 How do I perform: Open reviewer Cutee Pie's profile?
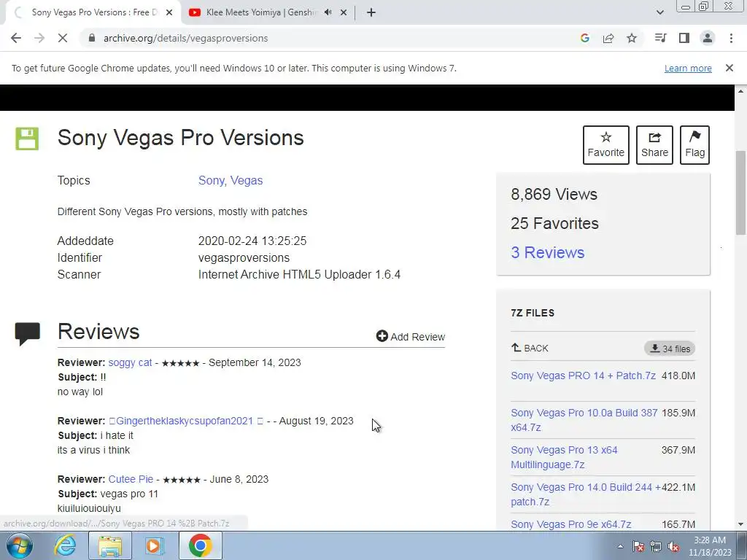(131, 479)
